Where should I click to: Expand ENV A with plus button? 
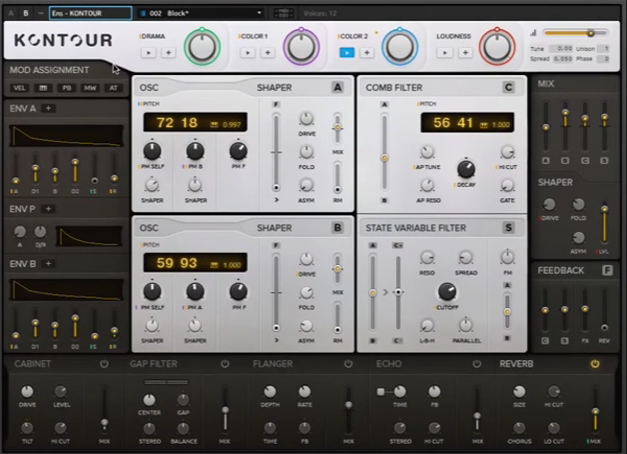click(x=48, y=108)
